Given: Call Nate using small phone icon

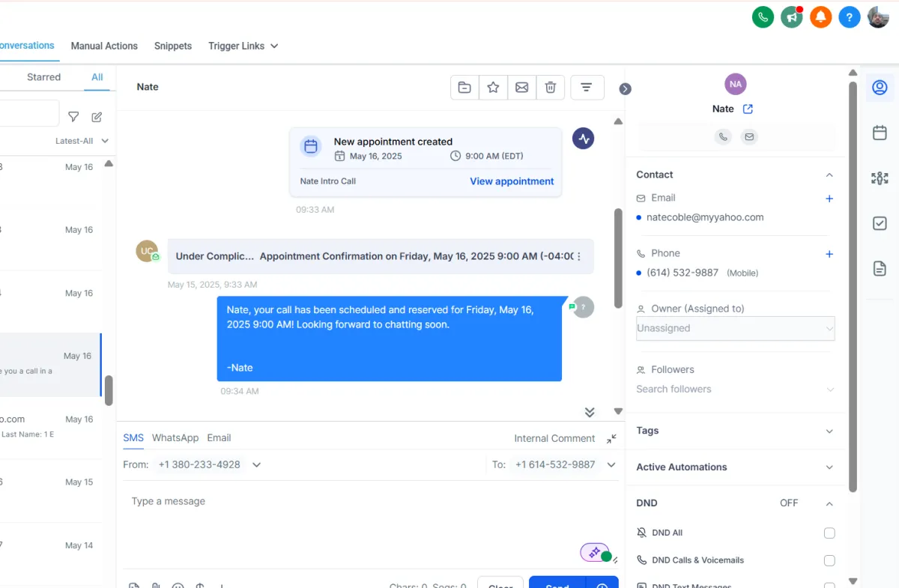Looking at the screenshot, I should 723,137.
